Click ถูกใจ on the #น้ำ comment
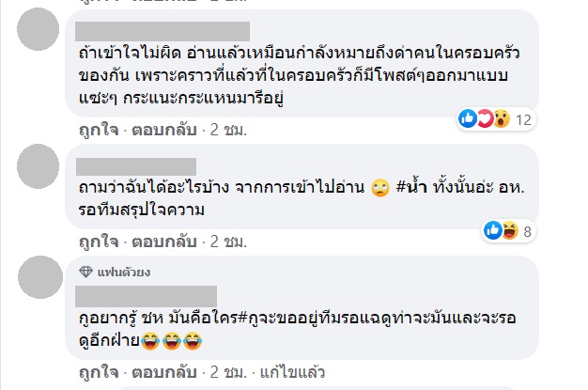The image size is (588, 390). (x=93, y=242)
